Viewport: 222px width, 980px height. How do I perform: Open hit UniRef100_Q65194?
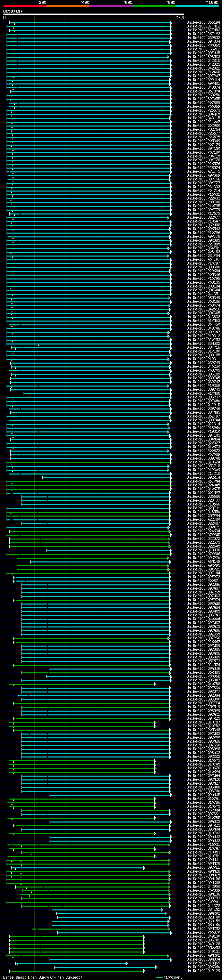pyautogui.click(x=203, y=23)
